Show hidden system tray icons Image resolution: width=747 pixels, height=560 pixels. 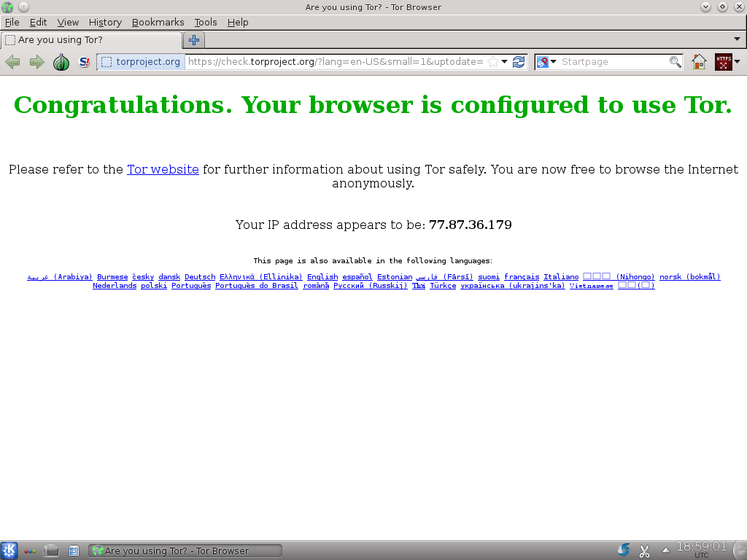pos(665,551)
